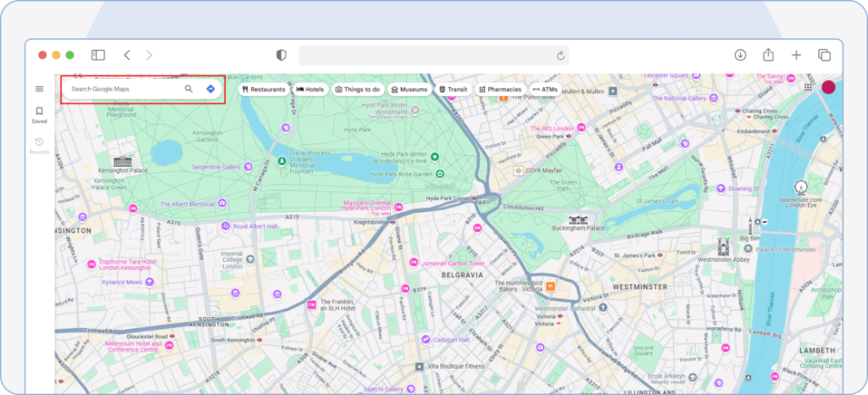Select the COYA Mayfair restaurant pin

(518, 170)
